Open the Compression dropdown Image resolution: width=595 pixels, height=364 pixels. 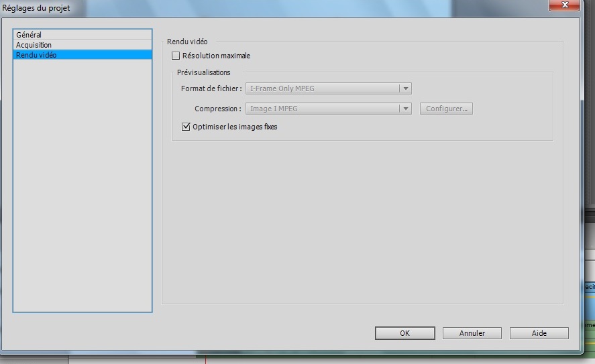[x=329, y=109]
